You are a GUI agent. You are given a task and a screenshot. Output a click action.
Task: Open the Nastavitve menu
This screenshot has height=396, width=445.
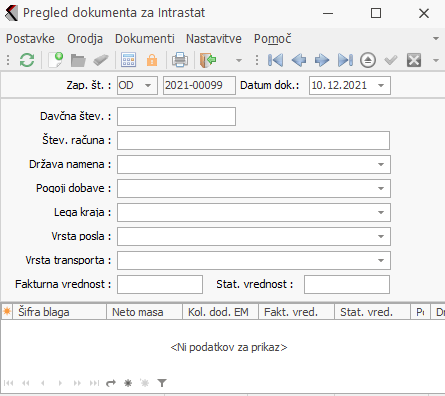click(x=214, y=39)
